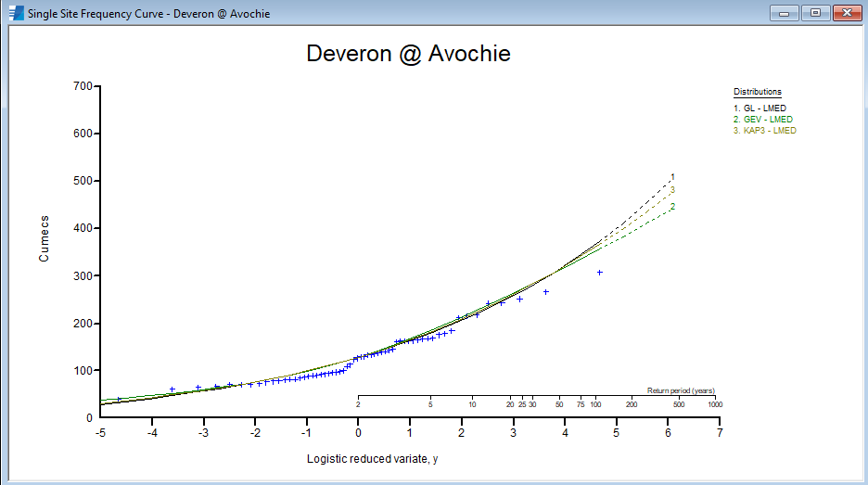This screenshot has width=868, height=485.
Task: Click the -5 tick on the x-axis
Action: pos(99,433)
